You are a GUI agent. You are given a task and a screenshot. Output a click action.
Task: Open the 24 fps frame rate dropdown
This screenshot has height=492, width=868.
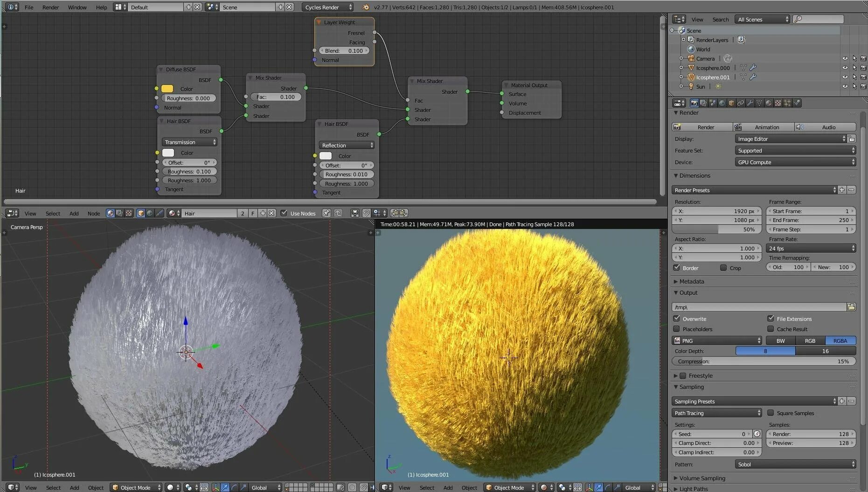tap(811, 248)
